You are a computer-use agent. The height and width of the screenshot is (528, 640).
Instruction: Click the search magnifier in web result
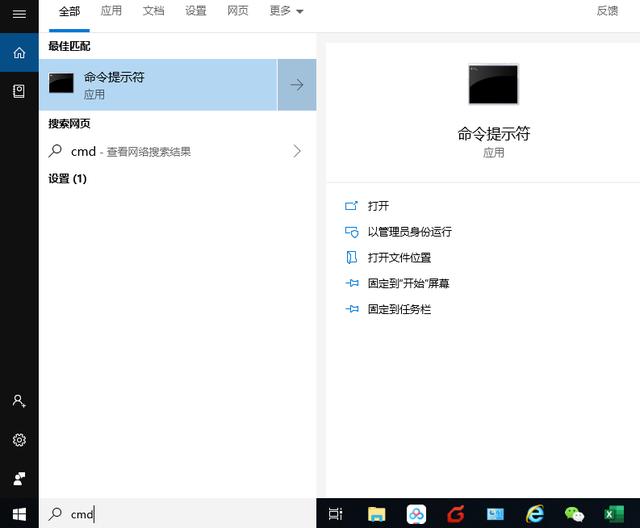pyautogui.click(x=55, y=151)
